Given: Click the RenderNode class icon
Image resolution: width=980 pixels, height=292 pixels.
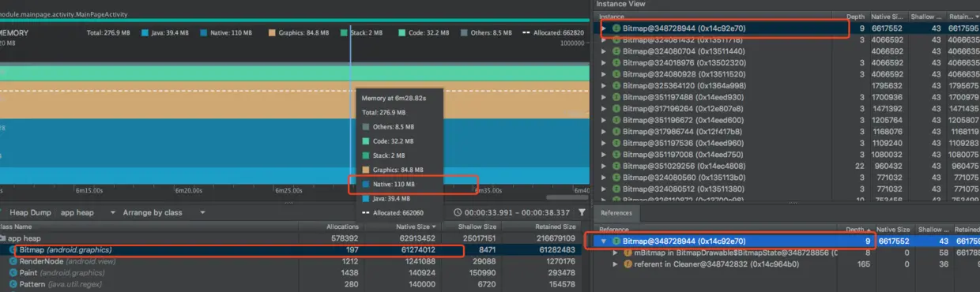Looking at the screenshot, I should click(x=13, y=261).
